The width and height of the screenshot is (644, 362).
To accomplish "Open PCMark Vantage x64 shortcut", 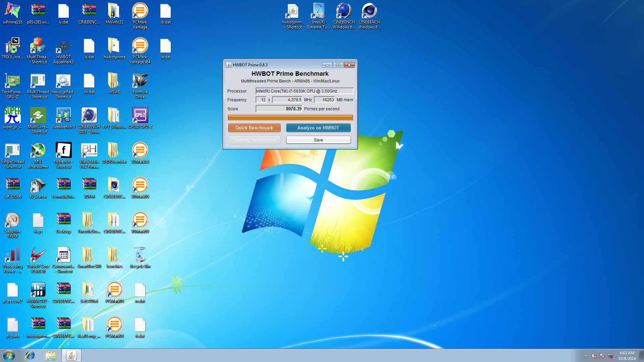I will 140,51.
